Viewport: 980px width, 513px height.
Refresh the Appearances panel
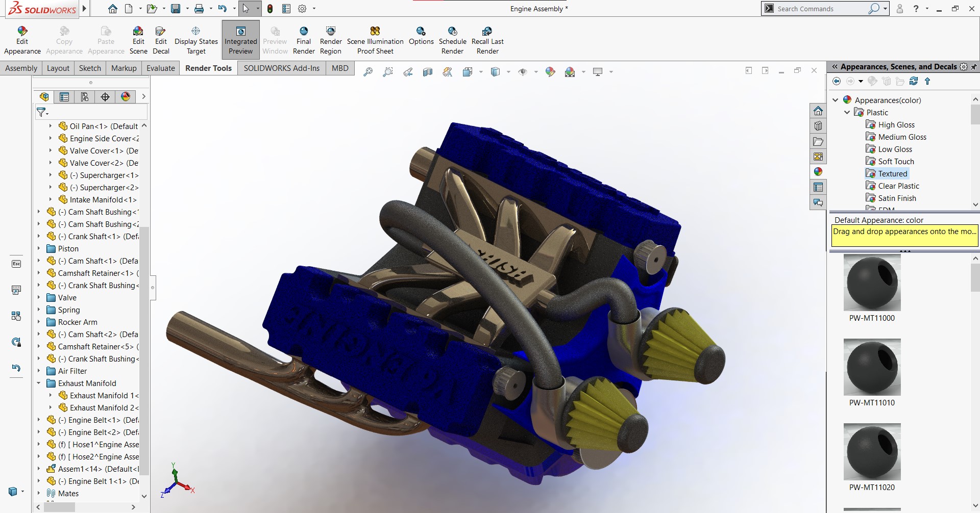point(914,81)
